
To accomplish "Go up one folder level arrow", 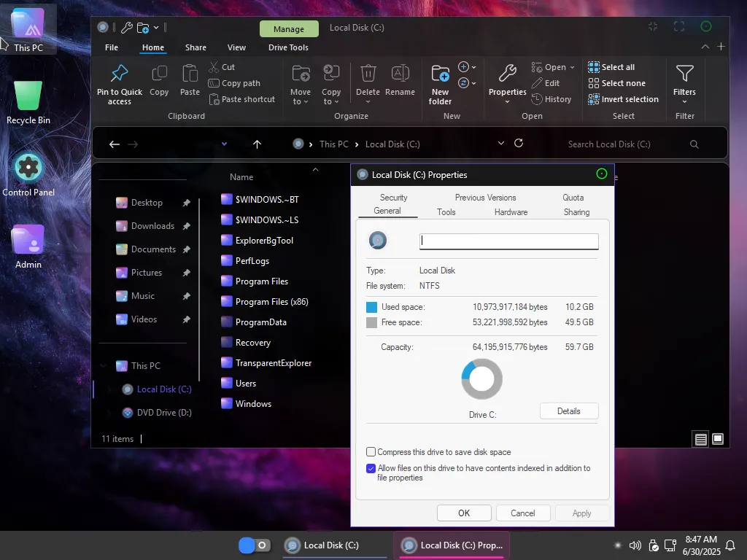I will [257, 144].
